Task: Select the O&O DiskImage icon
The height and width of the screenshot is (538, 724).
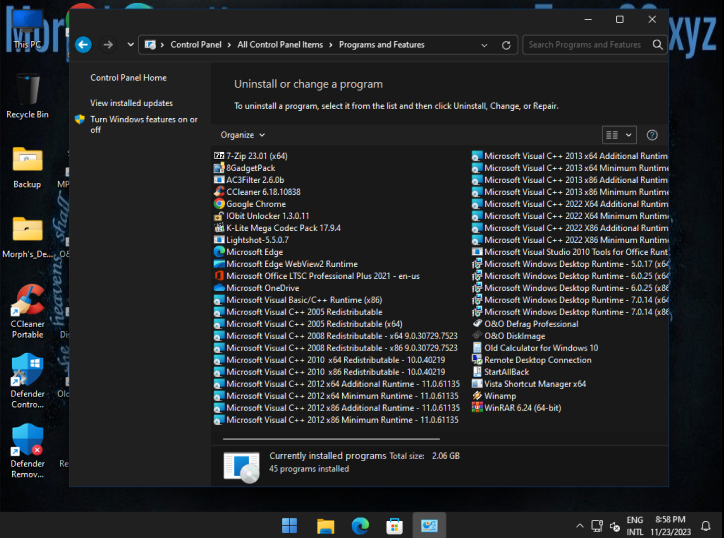Action: (x=477, y=336)
